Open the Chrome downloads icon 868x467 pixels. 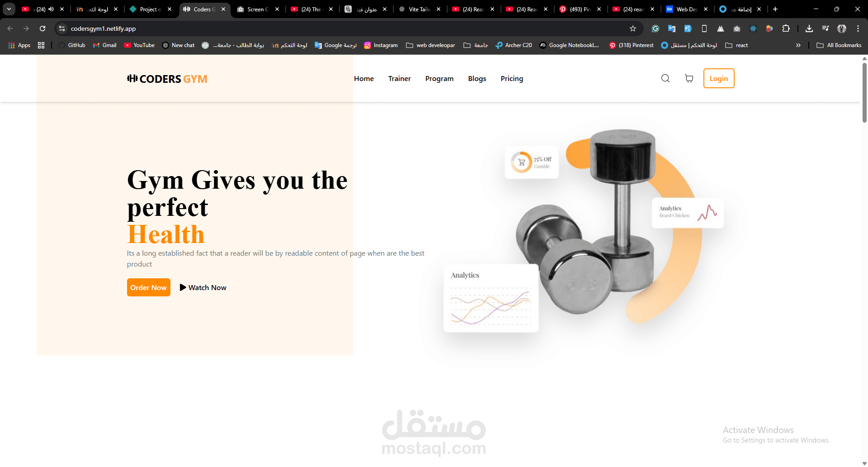click(809, 29)
